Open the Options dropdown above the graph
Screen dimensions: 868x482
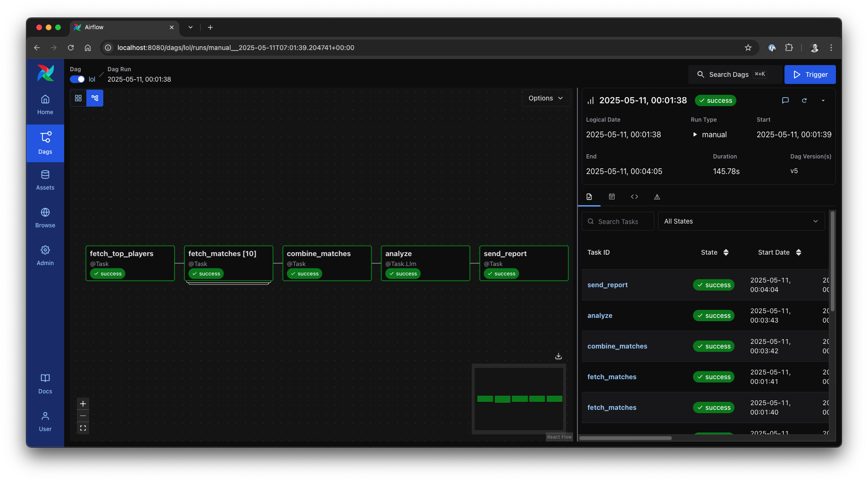[545, 98]
